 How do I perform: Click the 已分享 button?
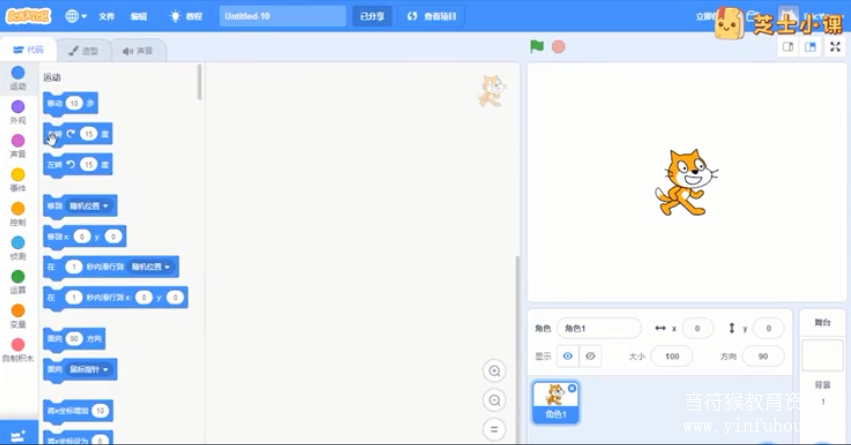click(372, 16)
